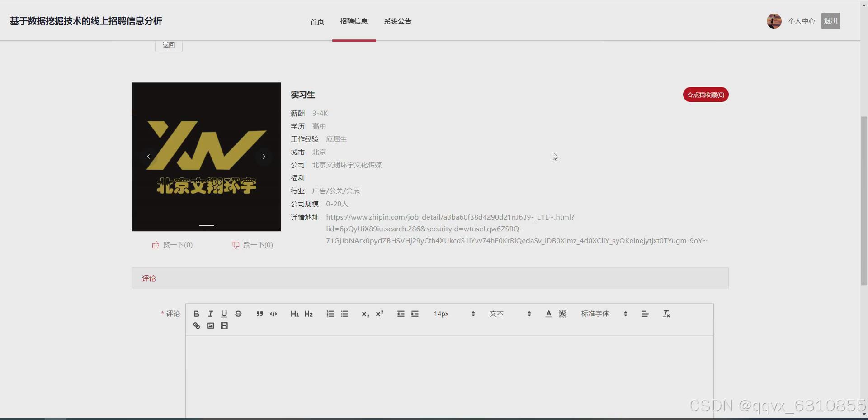Click 点我收藏 favorite button

[706, 95]
